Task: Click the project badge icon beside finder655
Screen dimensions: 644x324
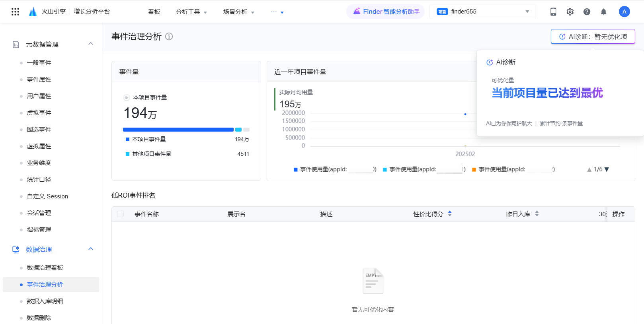Action: (442, 12)
